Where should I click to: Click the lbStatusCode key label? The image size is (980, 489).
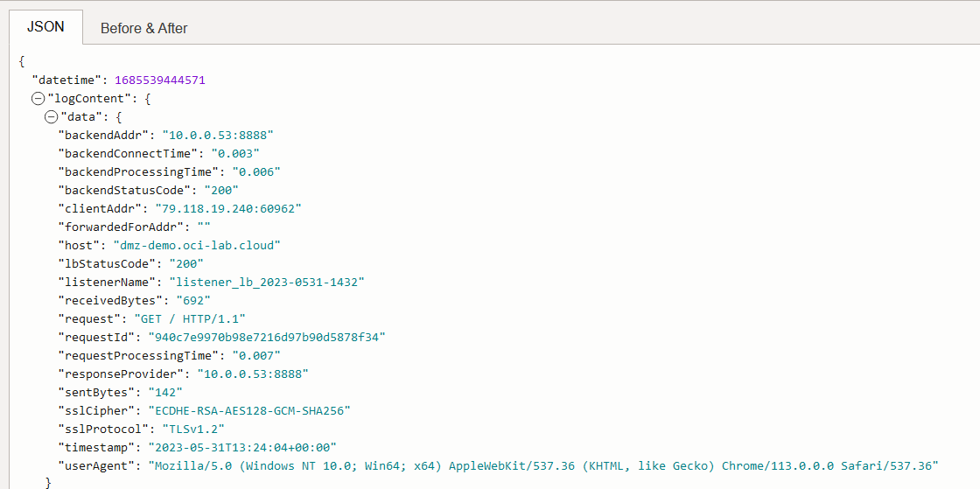click(x=101, y=264)
